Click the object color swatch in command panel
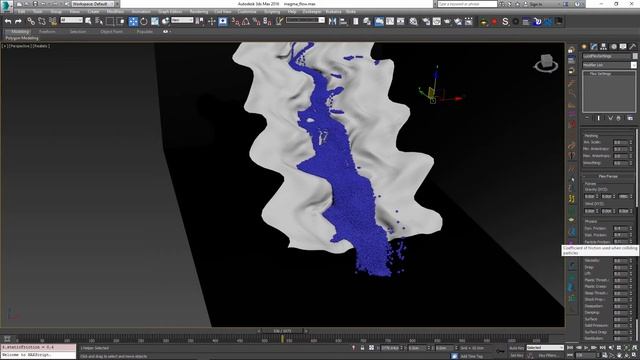This screenshot has height=360, width=640. tap(635, 56)
